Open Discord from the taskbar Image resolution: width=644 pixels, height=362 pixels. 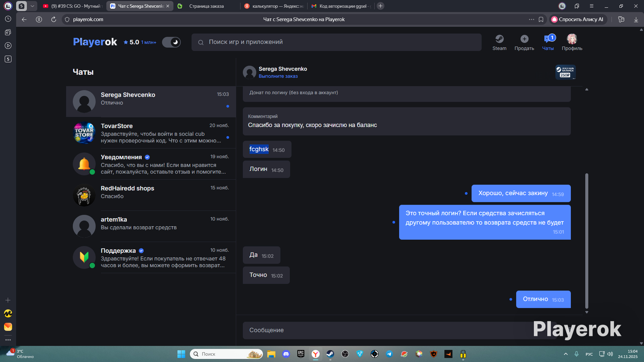point(286,354)
